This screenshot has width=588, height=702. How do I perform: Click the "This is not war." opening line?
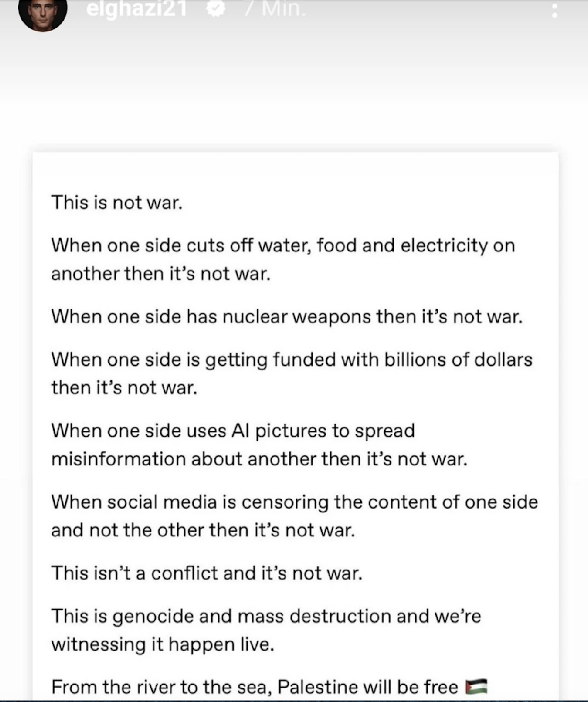(x=117, y=203)
